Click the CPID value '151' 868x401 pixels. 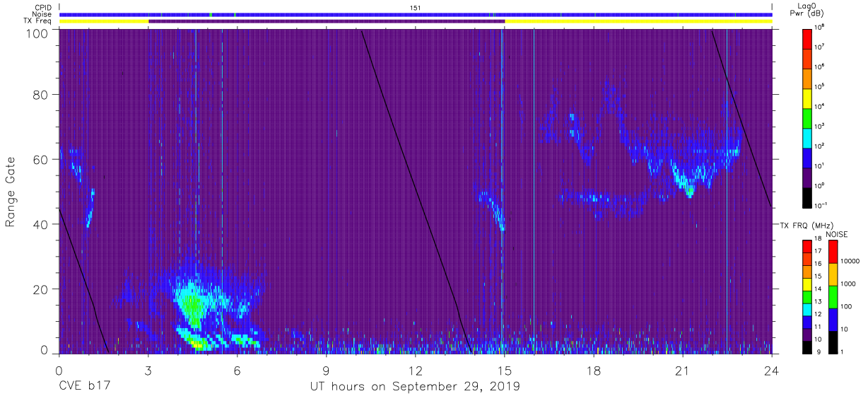tap(415, 8)
